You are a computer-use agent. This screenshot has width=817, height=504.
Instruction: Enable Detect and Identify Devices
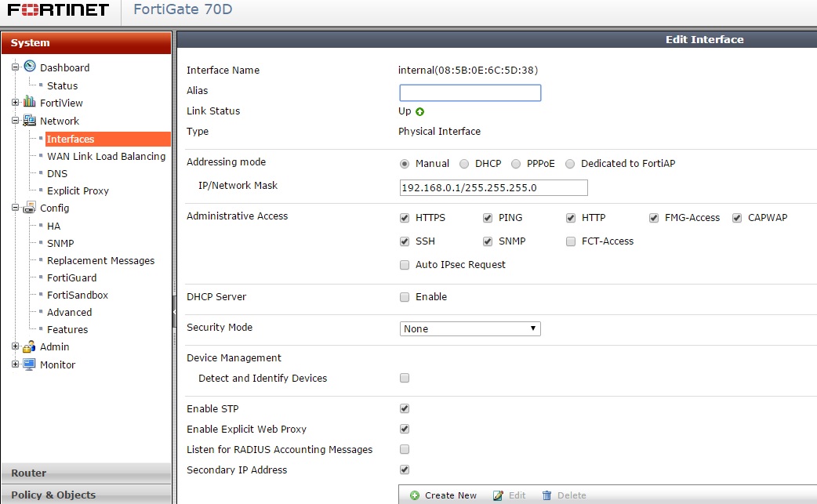pyautogui.click(x=405, y=378)
